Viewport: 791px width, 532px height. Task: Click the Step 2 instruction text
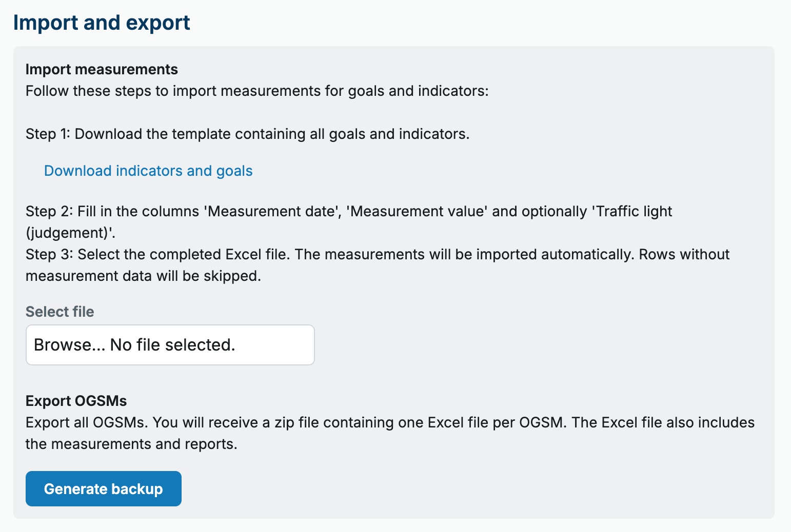(x=349, y=221)
